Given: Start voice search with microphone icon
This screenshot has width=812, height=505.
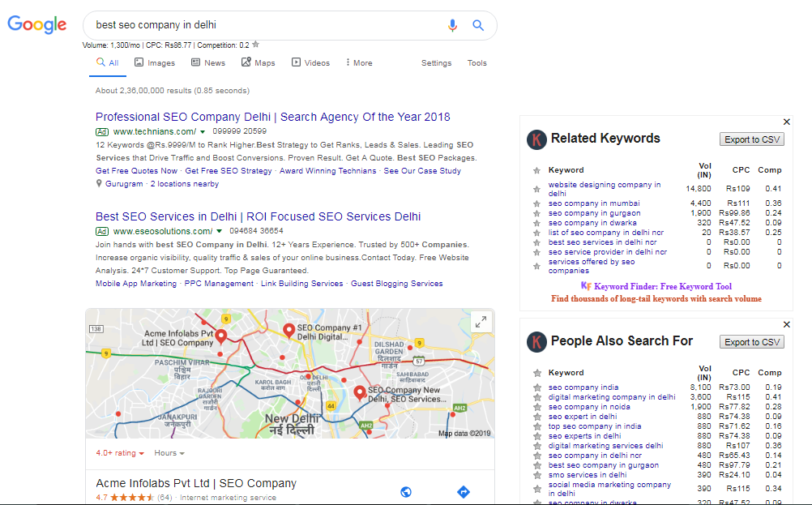Looking at the screenshot, I should click(452, 25).
